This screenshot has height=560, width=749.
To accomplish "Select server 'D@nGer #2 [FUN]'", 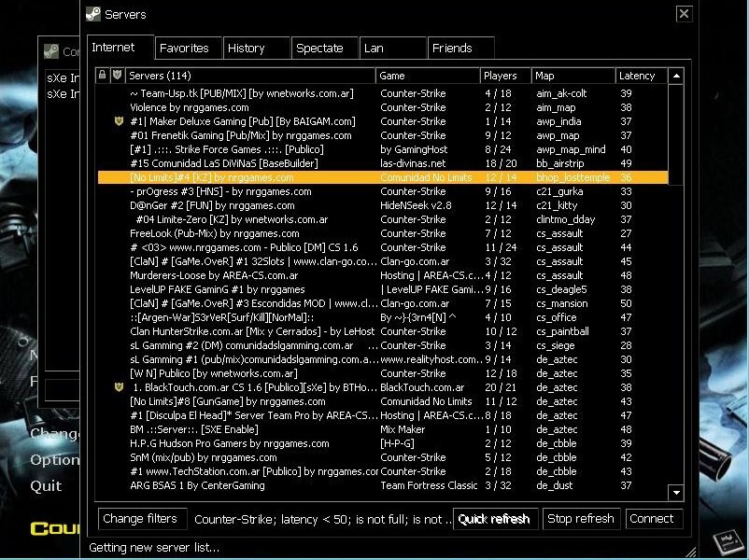I will (x=383, y=205).
